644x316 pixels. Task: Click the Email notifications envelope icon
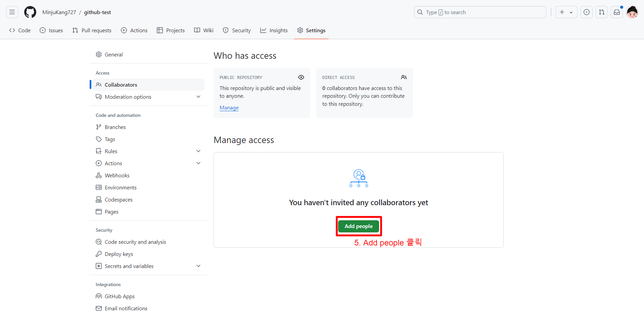click(99, 308)
